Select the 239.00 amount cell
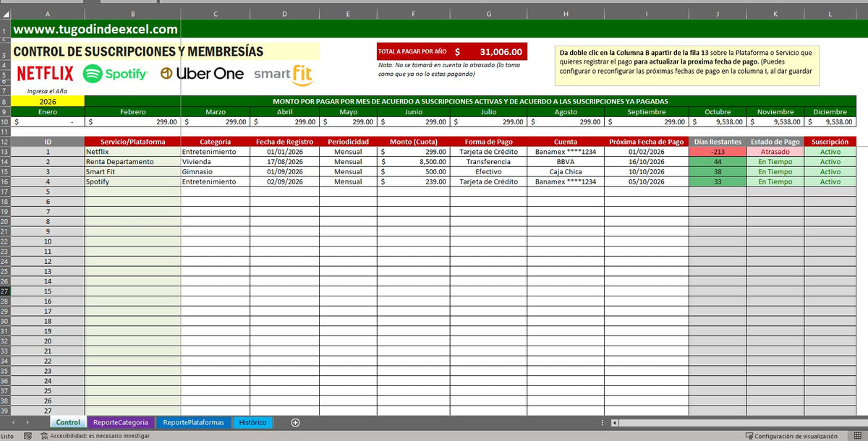The width and height of the screenshot is (868, 441). [x=414, y=181]
